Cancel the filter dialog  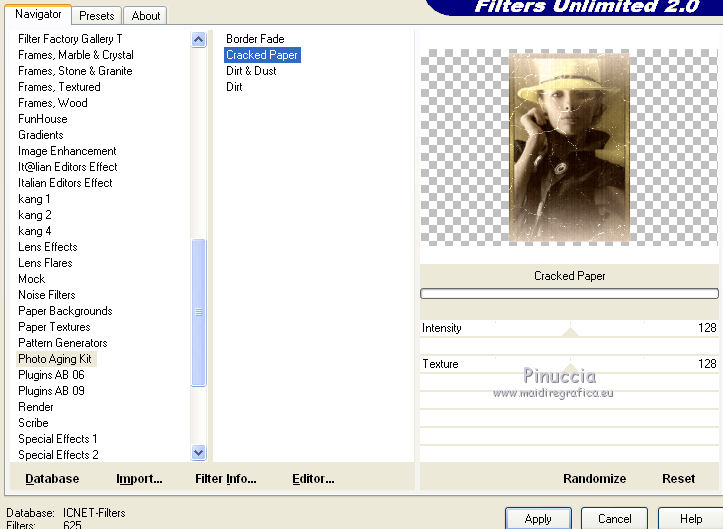click(614, 519)
